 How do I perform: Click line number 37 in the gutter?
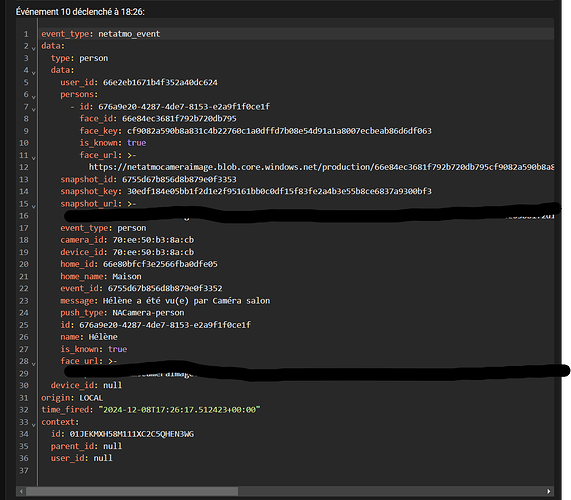tap(24, 471)
